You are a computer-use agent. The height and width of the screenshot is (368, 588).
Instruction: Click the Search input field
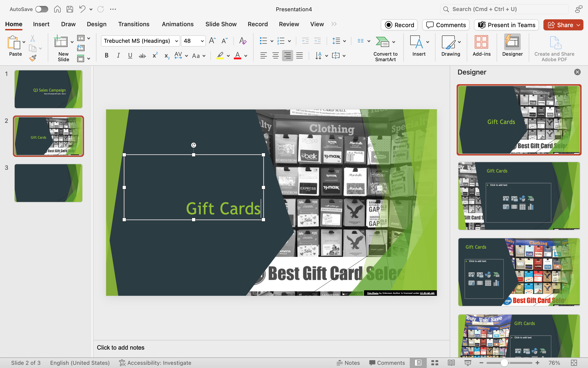click(x=504, y=9)
